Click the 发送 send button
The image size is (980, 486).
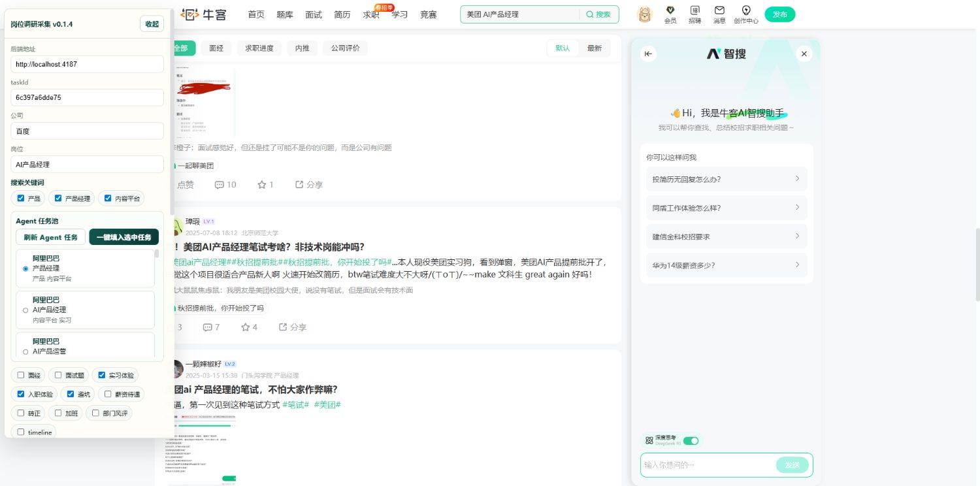[792, 465]
